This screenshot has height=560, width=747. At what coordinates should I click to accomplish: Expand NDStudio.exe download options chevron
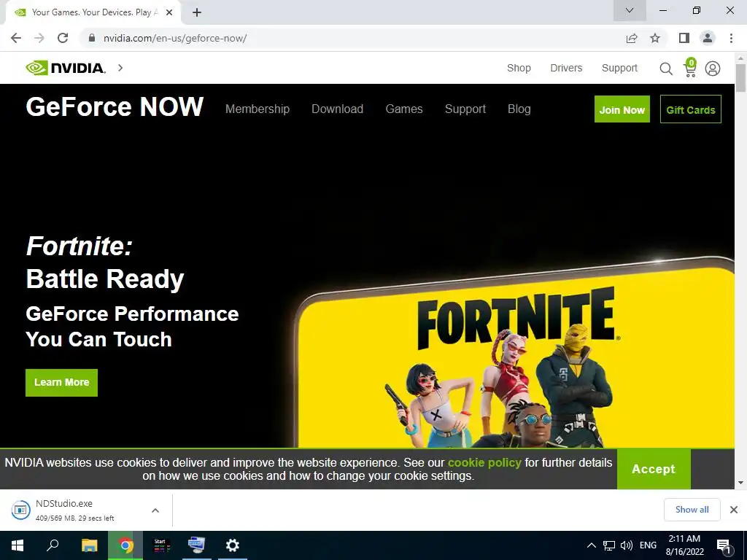[155, 510]
